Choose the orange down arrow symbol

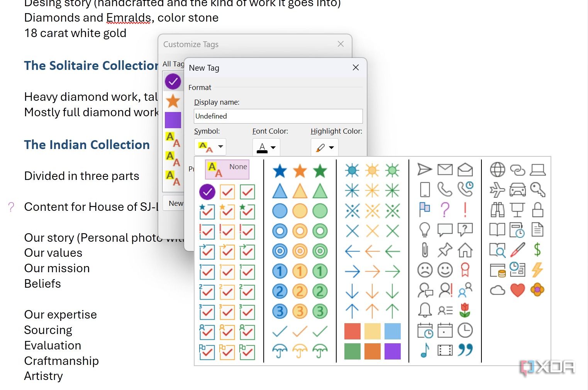click(x=373, y=291)
